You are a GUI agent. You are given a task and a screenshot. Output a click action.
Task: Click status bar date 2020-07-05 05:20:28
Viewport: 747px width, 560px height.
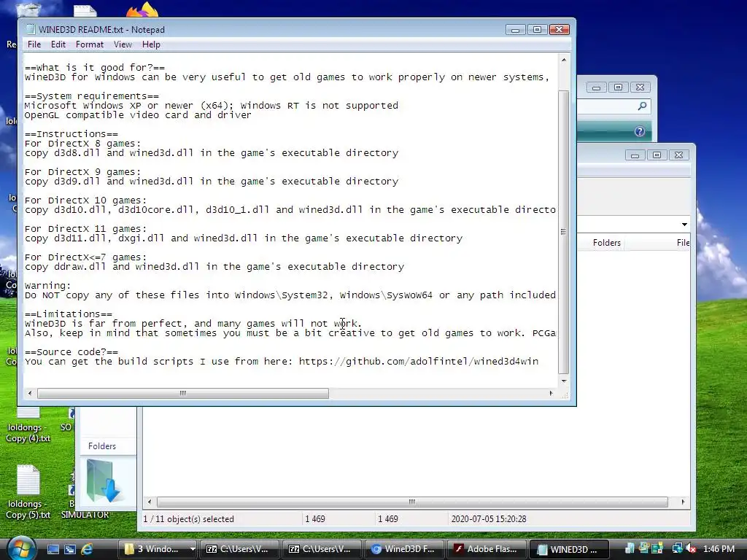[x=489, y=519]
